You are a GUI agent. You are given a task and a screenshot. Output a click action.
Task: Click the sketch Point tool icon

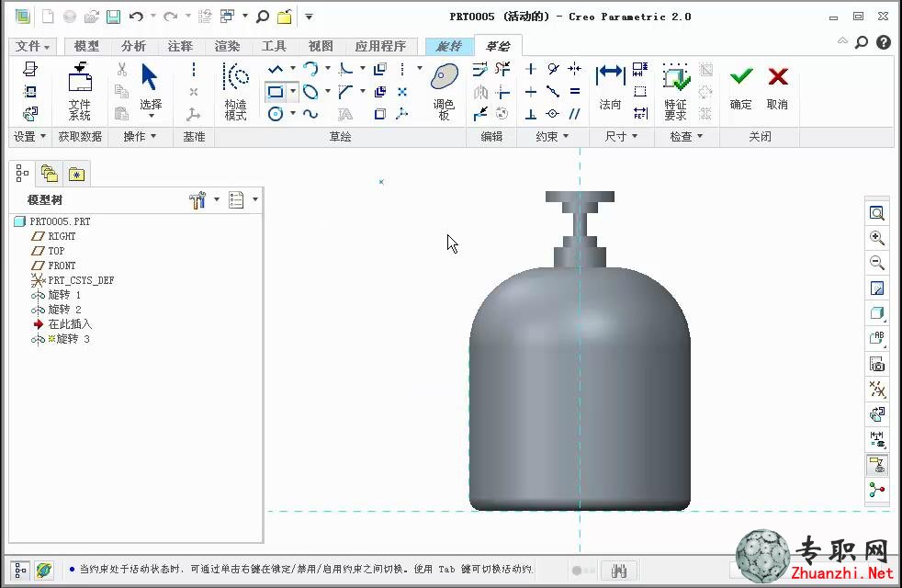(402, 92)
